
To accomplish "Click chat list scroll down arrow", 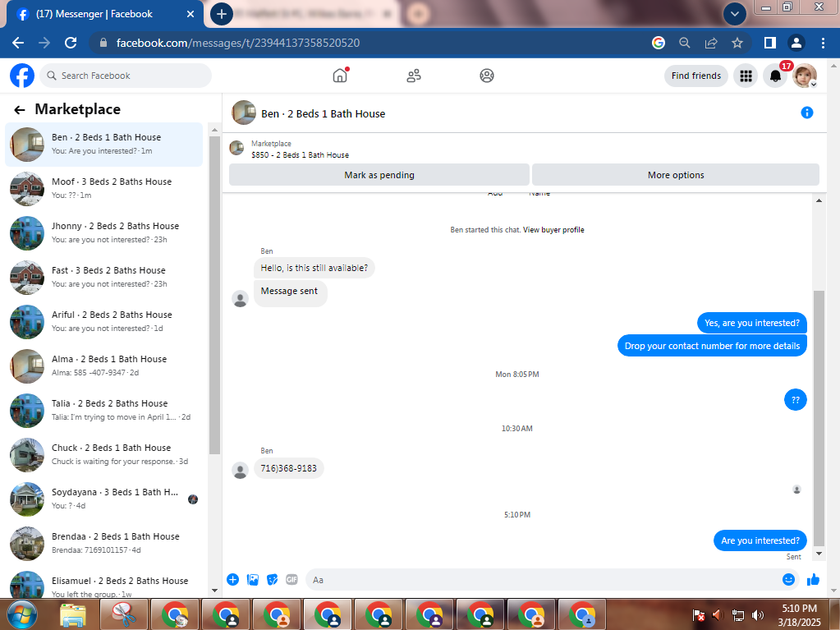I will (214, 591).
